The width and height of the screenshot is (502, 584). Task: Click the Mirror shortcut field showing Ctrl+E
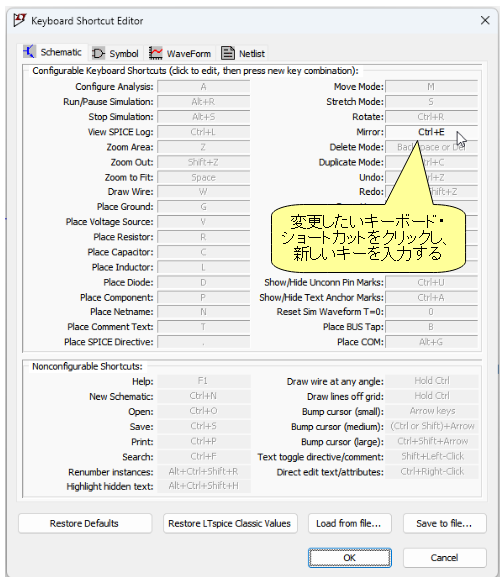coord(431,132)
